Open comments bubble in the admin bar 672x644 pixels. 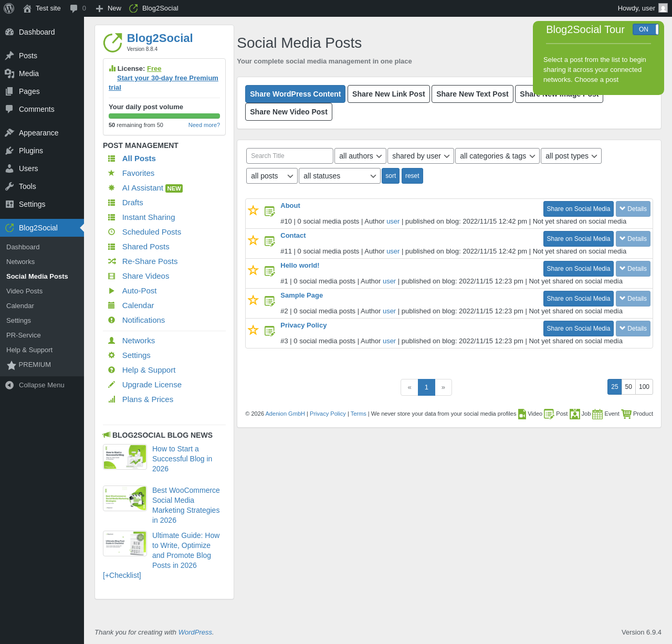click(74, 8)
